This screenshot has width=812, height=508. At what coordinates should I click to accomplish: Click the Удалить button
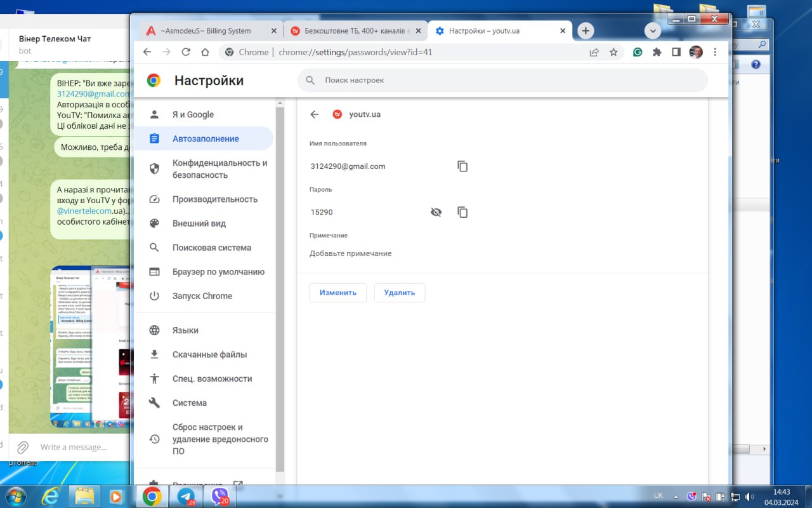click(400, 293)
